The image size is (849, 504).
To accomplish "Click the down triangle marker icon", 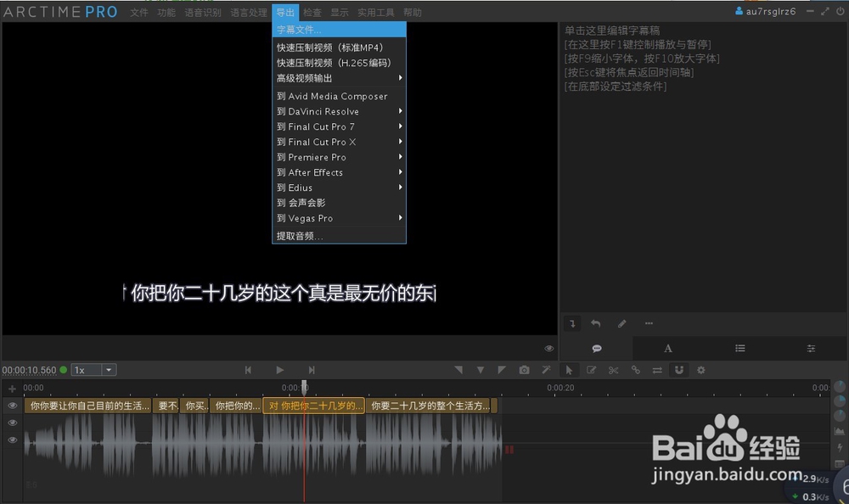I will 481,370.
